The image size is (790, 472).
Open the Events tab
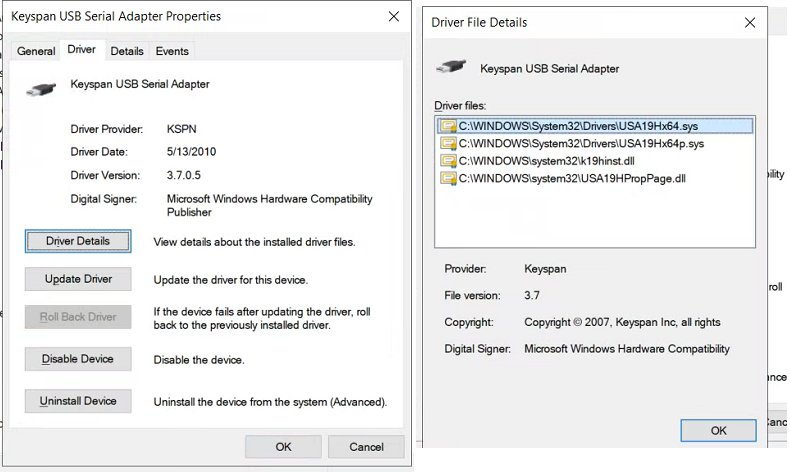[x=172, y=51]
